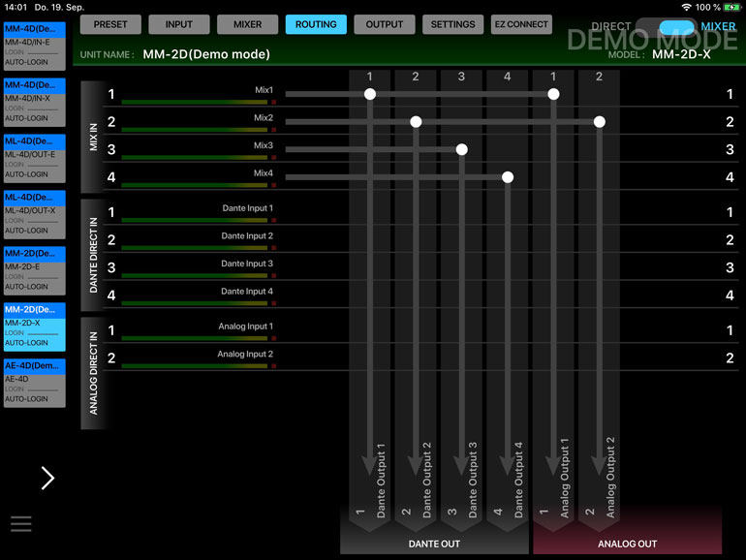Select the MM-2D-E device card
746x560 pixels.
click(x=35, y=270)
